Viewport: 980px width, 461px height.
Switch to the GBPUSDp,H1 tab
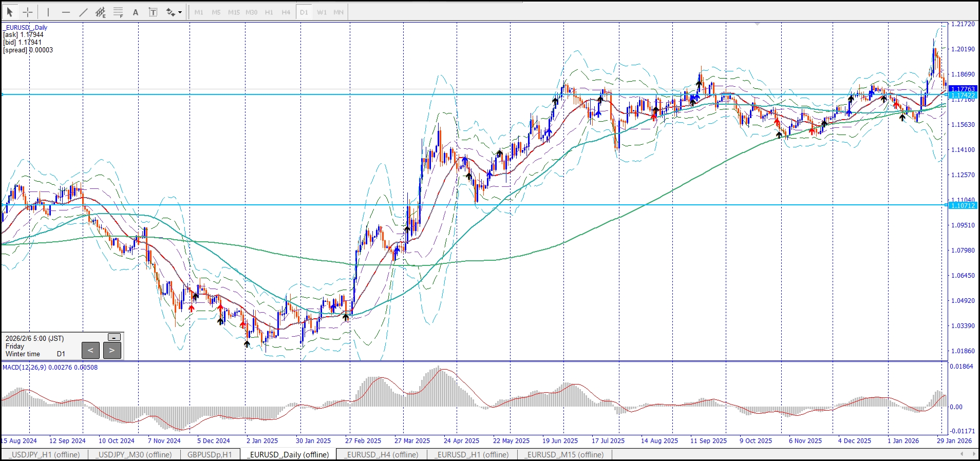coord(209,454)
